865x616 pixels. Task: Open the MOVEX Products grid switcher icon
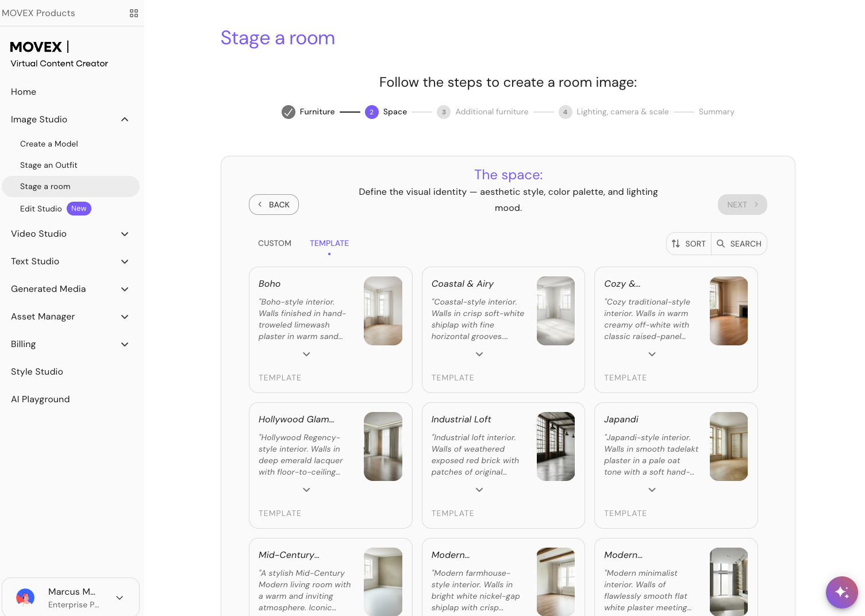(134, 13)
